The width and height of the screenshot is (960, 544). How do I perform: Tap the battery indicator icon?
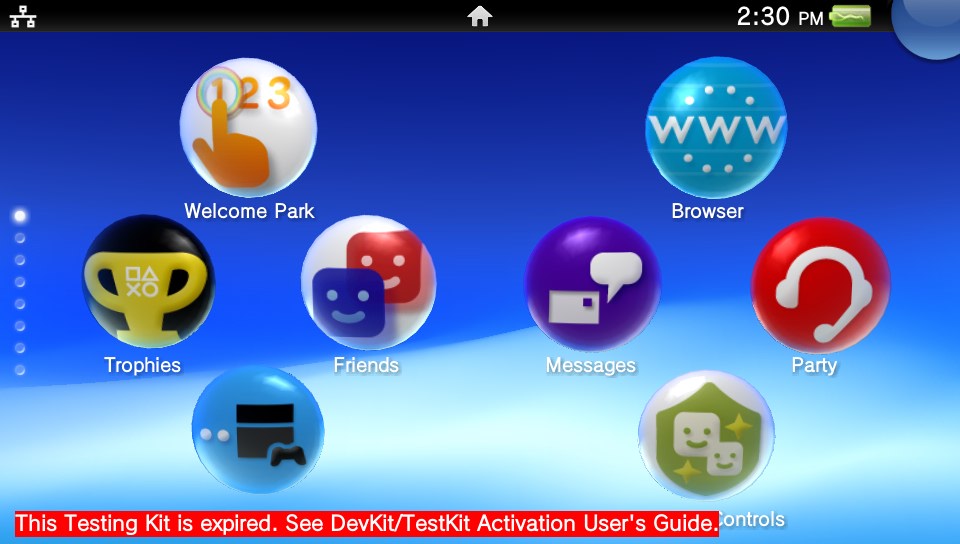click(850, 17)
